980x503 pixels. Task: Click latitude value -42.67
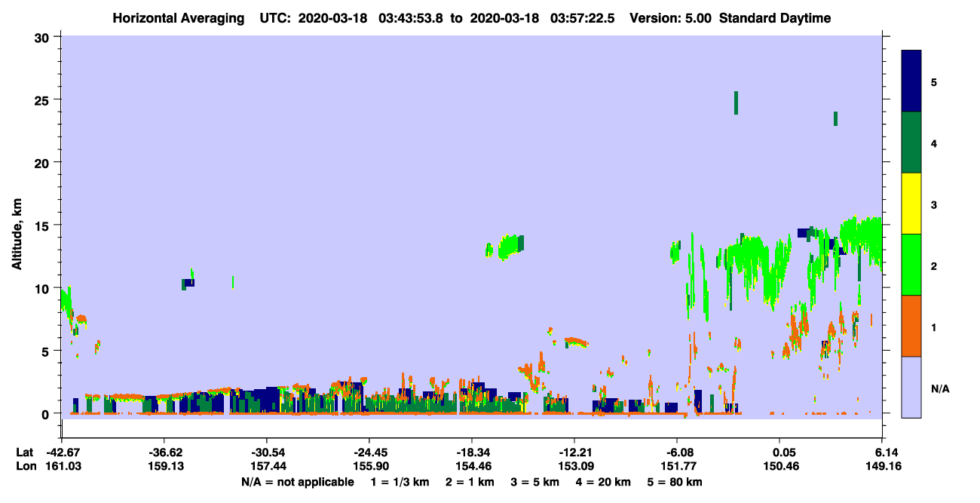[x=63, y=452]
